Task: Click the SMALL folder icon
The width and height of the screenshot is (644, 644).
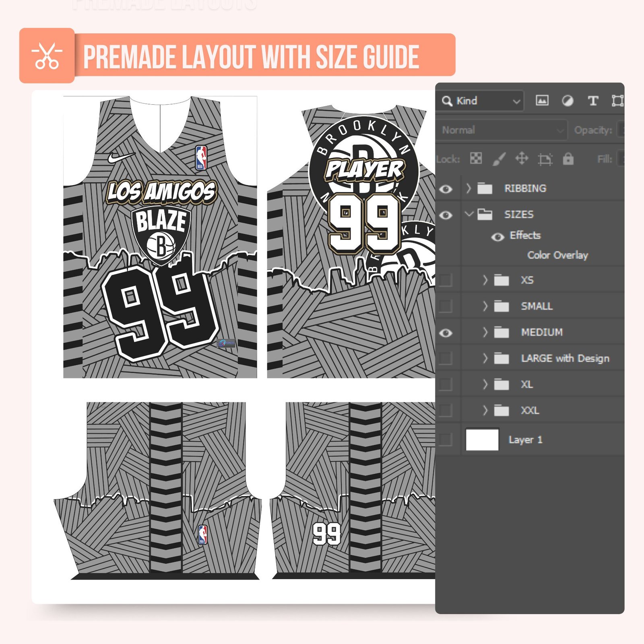Action: (502, 306)
